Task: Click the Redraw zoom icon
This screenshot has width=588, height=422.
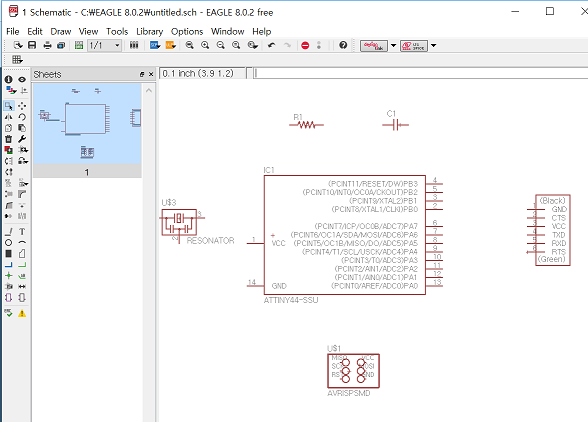Action: click(236, 45)
